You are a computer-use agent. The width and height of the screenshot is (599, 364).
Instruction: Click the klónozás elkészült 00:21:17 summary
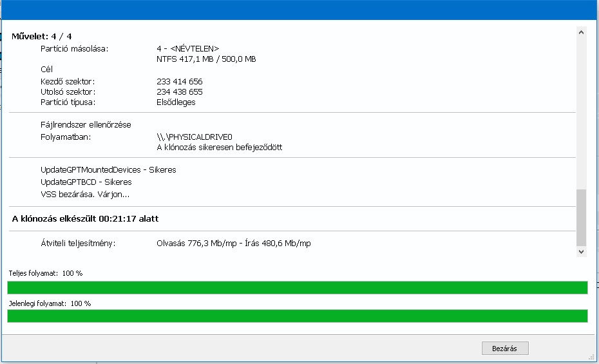click(x=85, y=219)
